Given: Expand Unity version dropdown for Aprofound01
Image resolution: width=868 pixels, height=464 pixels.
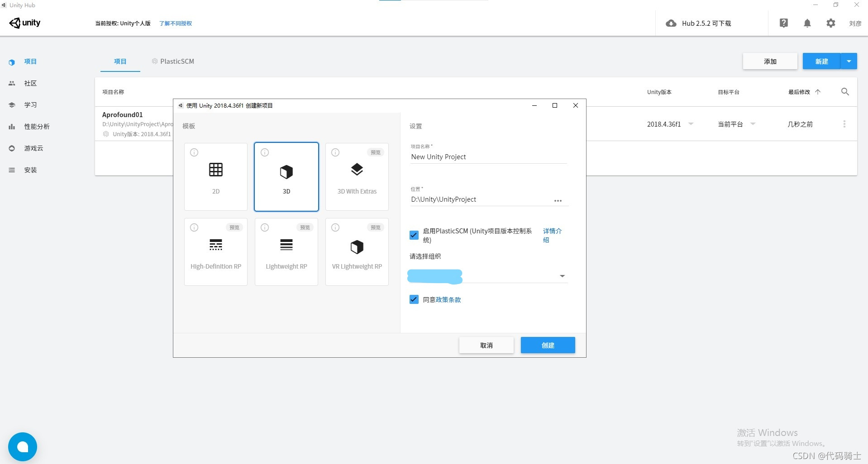Looking at the screenshot, I should click(691, 124).
